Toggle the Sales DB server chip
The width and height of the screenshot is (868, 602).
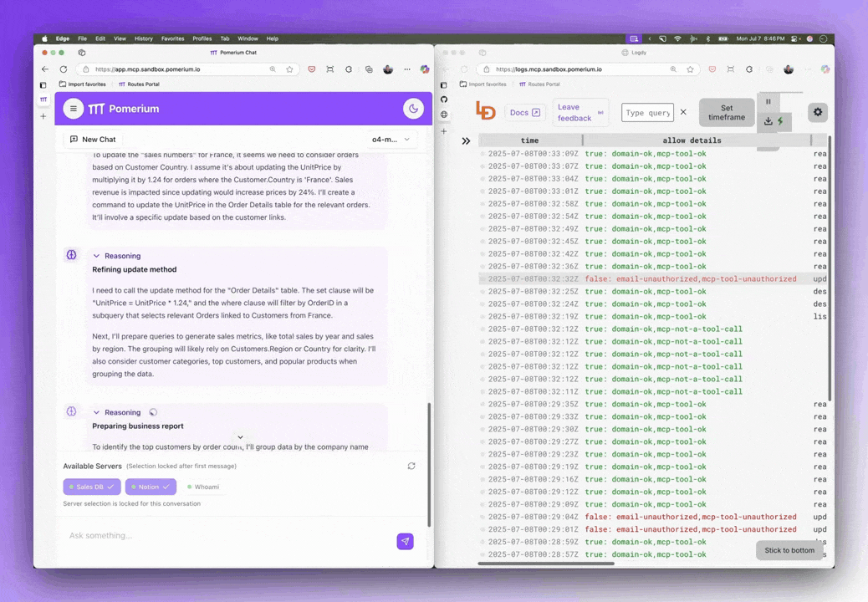point(92,487)
